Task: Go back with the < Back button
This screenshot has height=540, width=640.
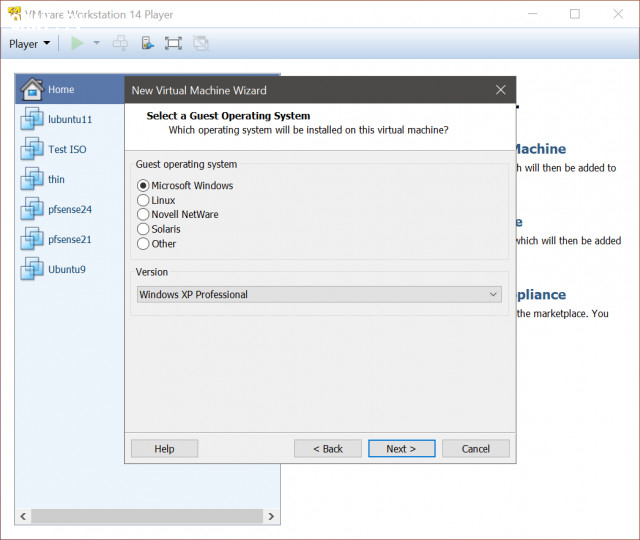Action: tap(328, 449)
